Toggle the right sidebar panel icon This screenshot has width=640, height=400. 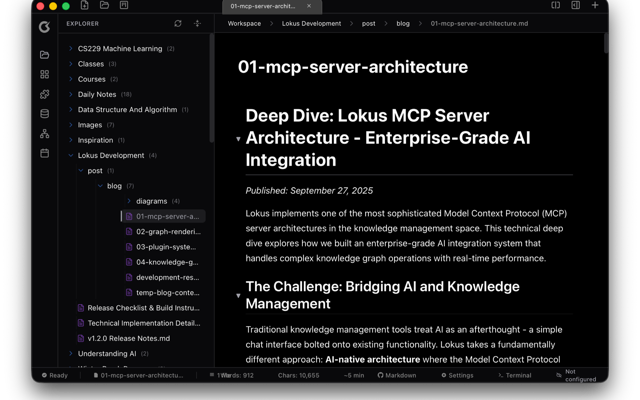pos(576,6)
